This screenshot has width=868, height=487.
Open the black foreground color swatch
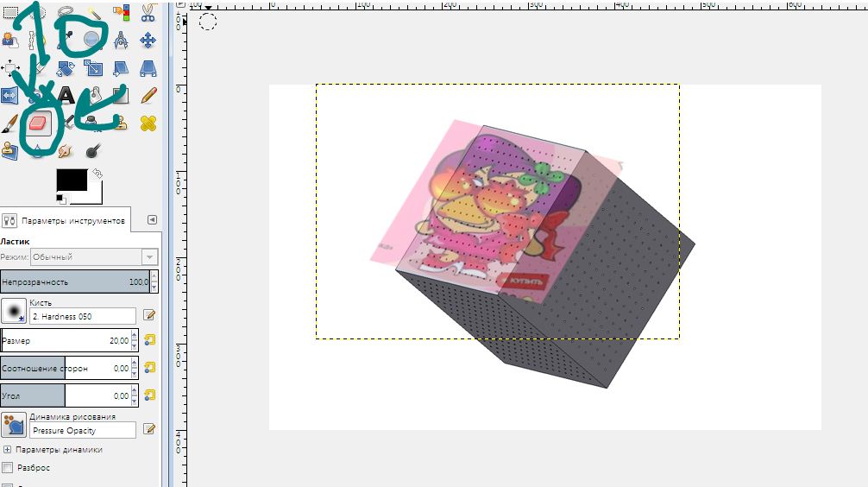pyautogui.click(x=72, y=180)
